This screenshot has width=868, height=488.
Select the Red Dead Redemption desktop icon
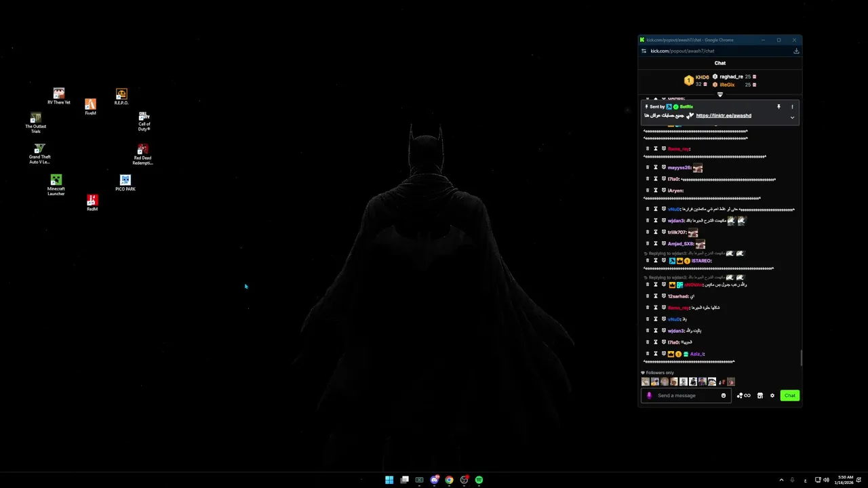point(142,154)
